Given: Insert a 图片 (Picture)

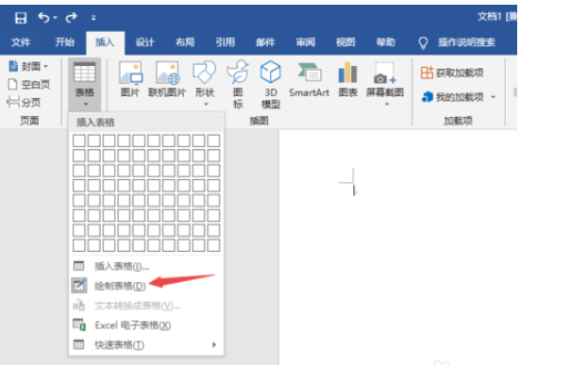Looking at the screenshot, I should pos(130,79).
